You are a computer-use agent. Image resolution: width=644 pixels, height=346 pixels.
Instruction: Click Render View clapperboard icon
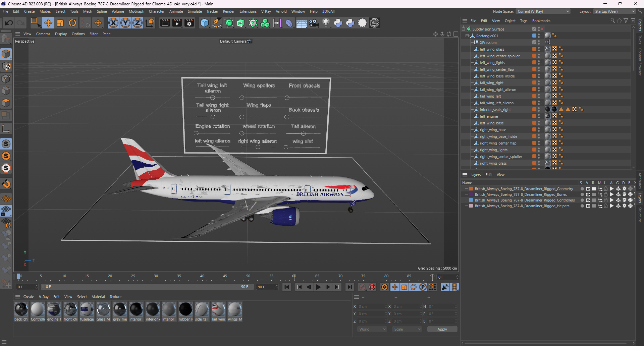coord(165,23)
